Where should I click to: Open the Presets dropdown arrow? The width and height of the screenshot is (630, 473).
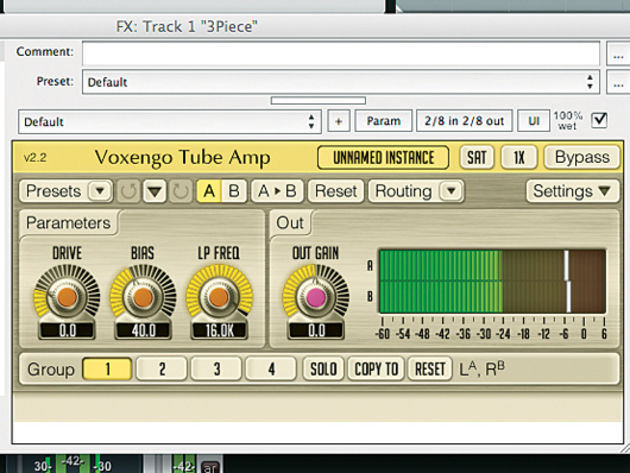[100, 191]
